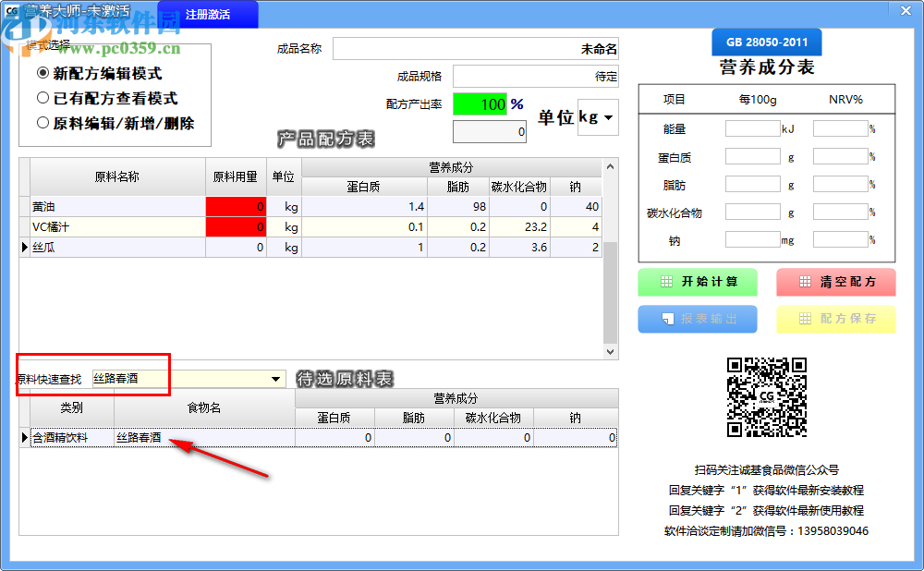
Task: Click the 钠 mg value field
Action: [752, 240]
